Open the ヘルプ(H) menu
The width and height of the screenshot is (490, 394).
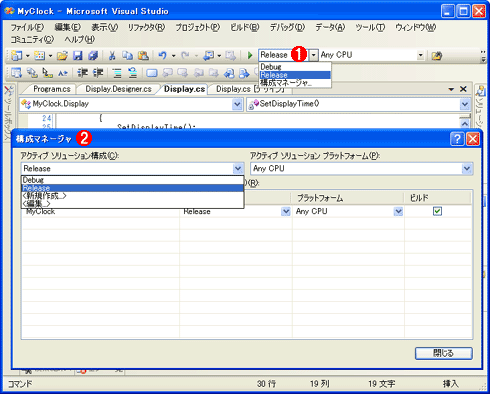coord(80,39)
